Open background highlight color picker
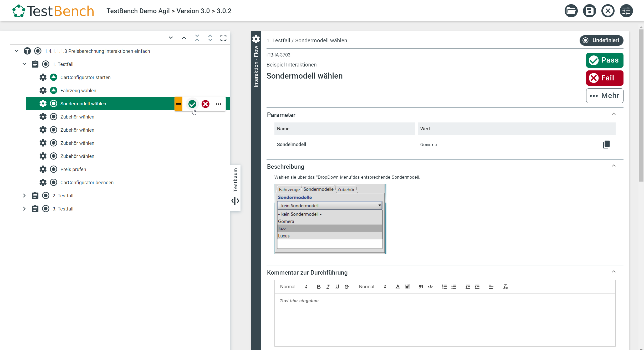The height and width of the screenshot is (350, 644). coord(407,287)
